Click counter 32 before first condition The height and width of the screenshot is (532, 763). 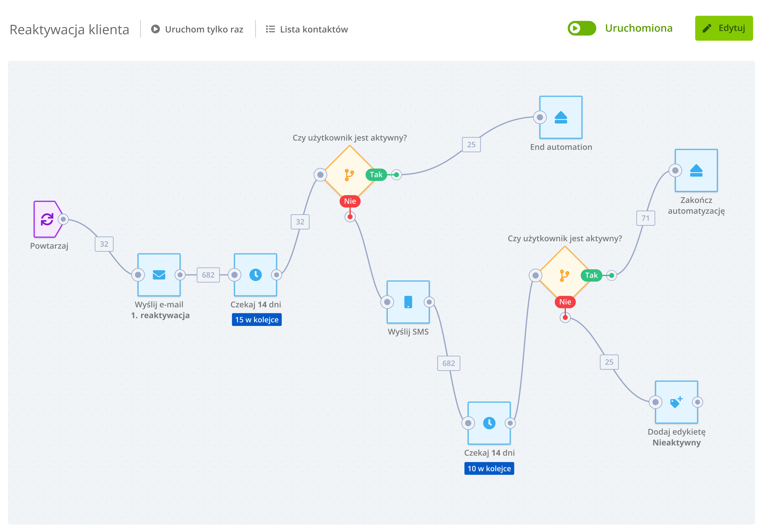[x=300, y=222]
